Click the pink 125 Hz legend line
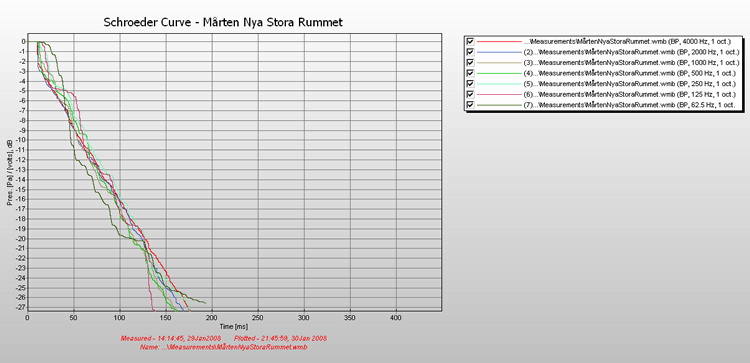The image size is (750, 363). [499, 94]
